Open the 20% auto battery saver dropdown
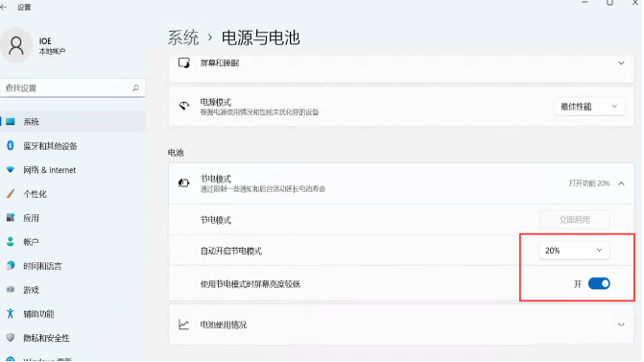 574,251
